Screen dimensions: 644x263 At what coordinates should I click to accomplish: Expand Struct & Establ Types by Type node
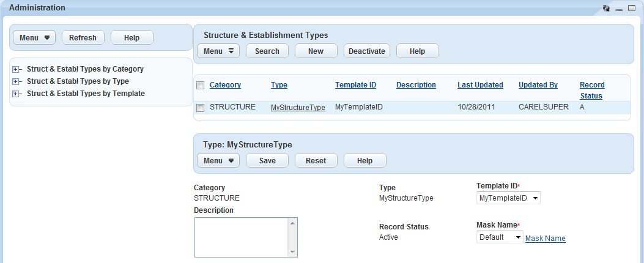coord(15,81)
